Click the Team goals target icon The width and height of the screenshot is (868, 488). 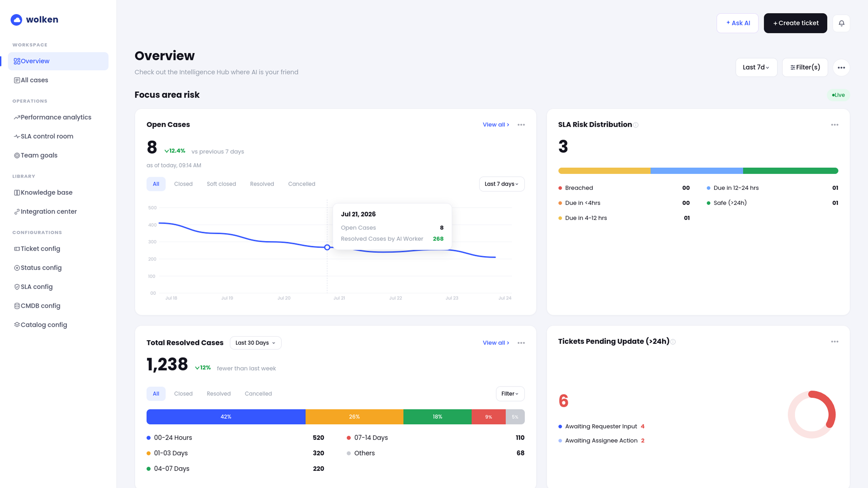click(x=17, y=155)
